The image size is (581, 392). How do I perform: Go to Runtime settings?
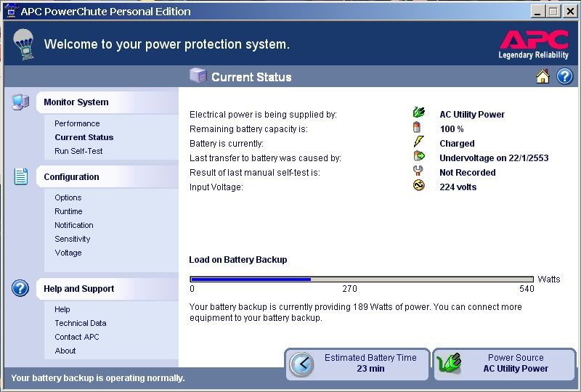pyautogui.click(x=68, y=211)
